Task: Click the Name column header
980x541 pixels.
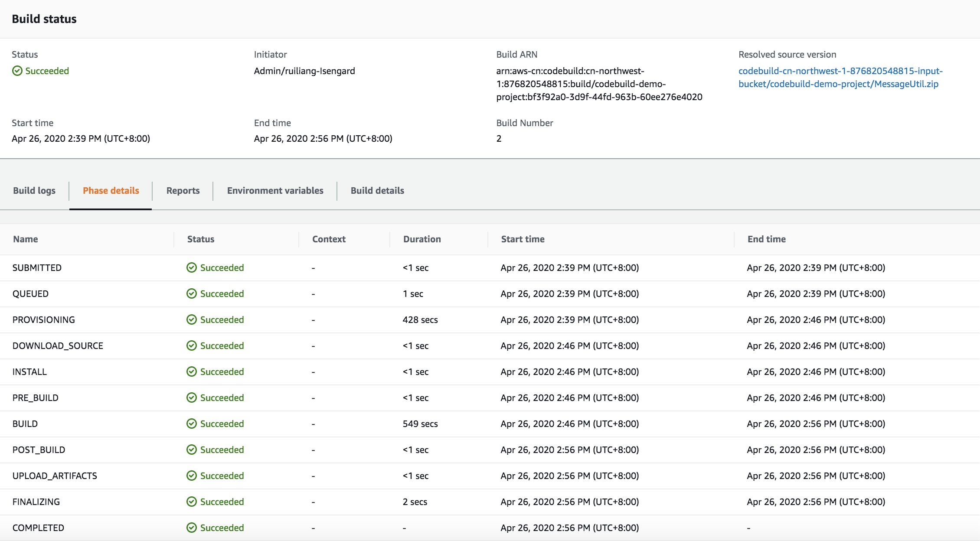Action: click(x=26, y=239)
